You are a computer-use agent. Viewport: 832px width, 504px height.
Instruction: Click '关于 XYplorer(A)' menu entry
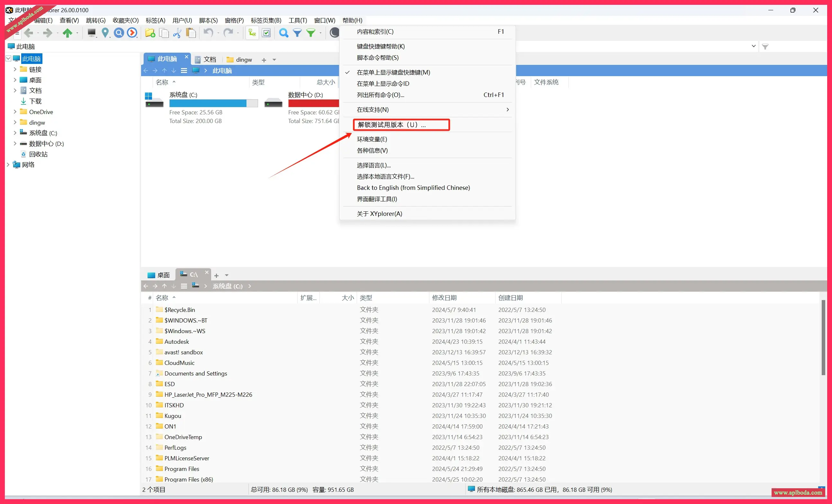[379, 214]
